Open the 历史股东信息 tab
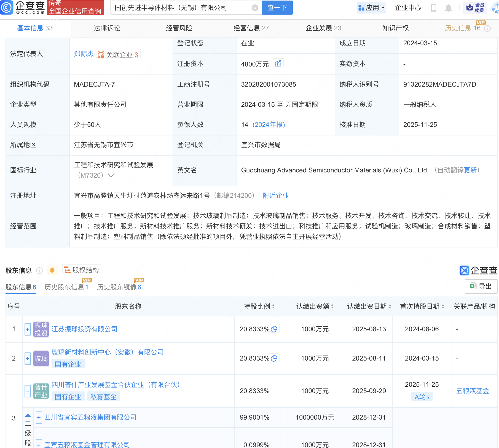Image resolution: width=499 pixels, height=448 pixels. click(66, 287)
